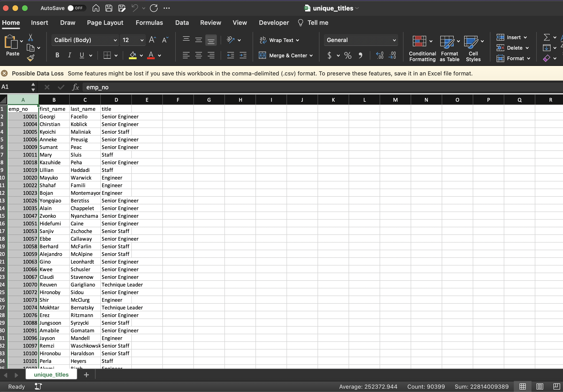
Task: Apply red font color swatch
Action: [151, 55]
